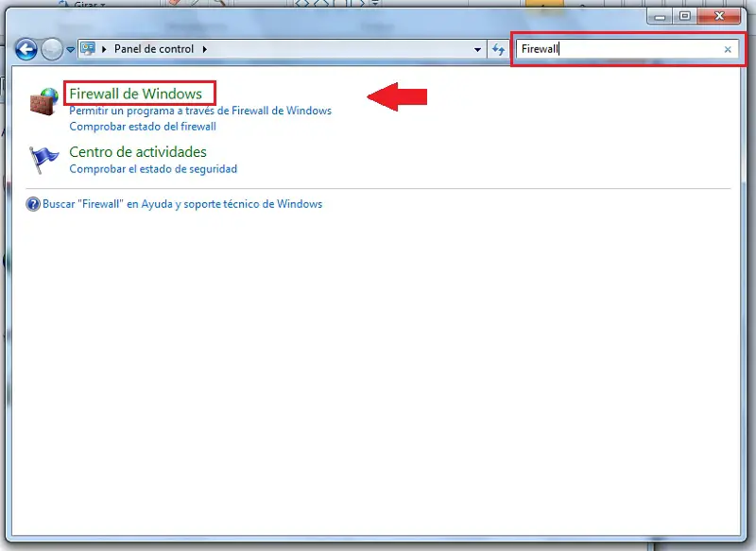
Task: Open Centro de actividades
Action: (x=138, y=152)
